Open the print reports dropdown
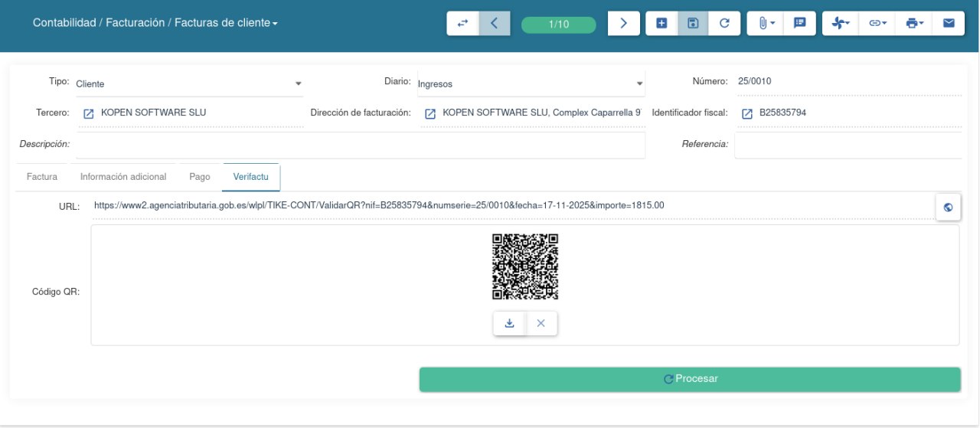The image size is (980, 428). pos(914,24)
